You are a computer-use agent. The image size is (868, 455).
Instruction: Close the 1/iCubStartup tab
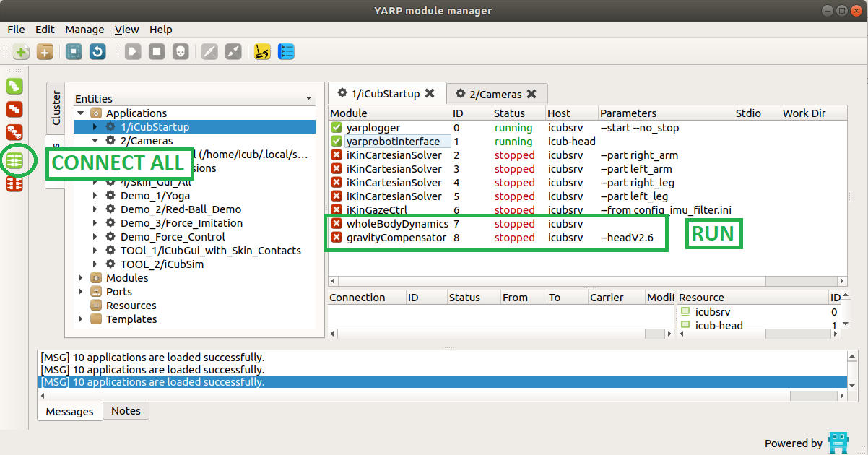coord(430,93)
